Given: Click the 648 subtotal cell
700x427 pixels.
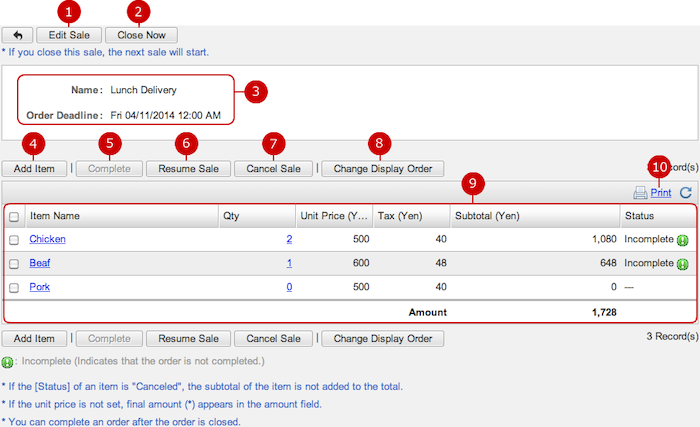Looking at the screenshot, I should point(608,263).
